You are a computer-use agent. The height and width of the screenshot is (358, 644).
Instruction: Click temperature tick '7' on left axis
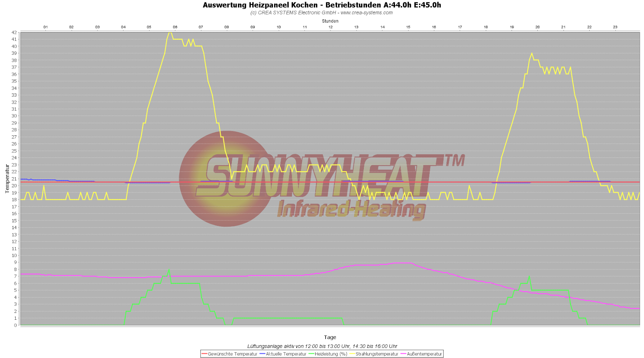tap(15, 276)
